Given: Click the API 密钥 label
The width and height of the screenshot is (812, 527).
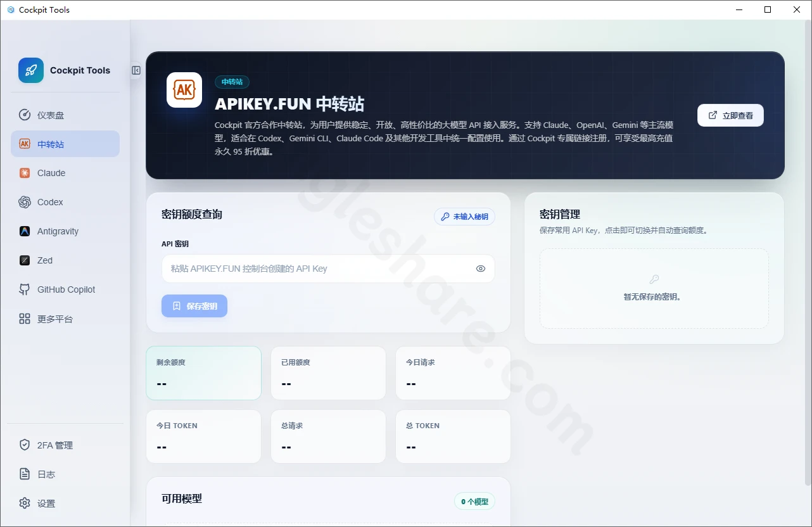Looking at the screenshot, I should coord(175,244).
